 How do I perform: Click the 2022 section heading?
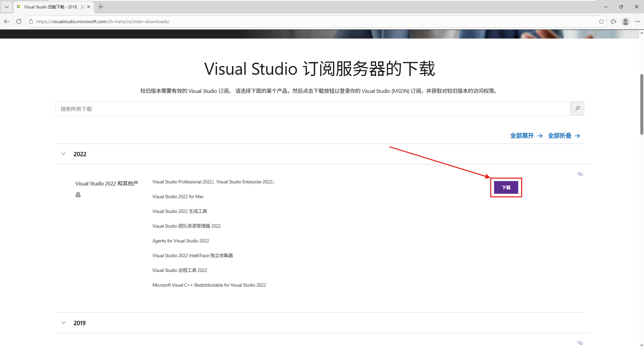[80, 154]
